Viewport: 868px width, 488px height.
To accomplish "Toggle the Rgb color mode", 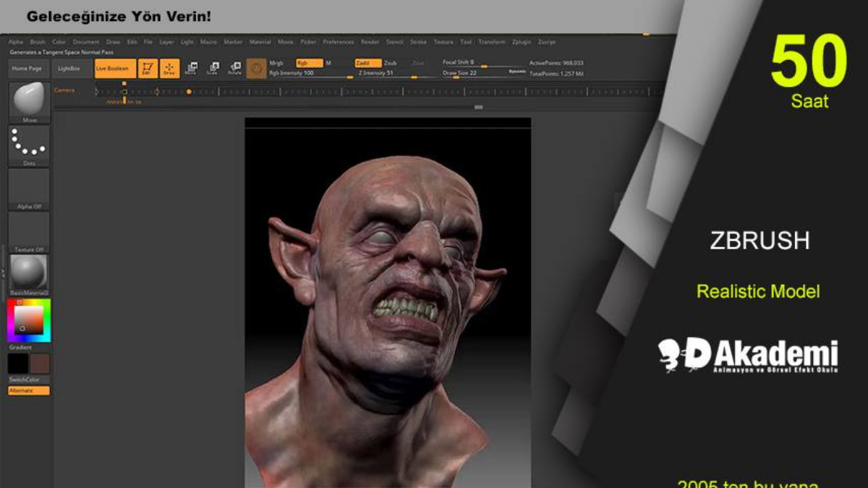I will 309,63.
